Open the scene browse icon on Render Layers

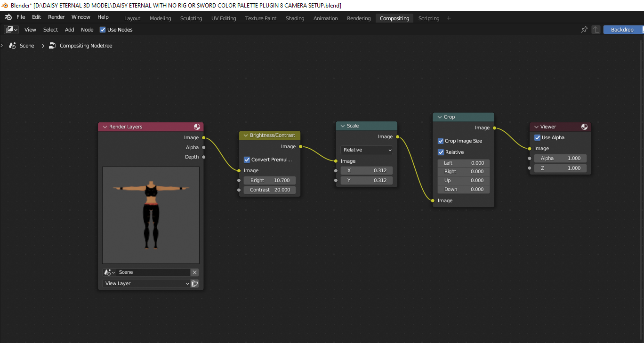click(x=109, y=272)
